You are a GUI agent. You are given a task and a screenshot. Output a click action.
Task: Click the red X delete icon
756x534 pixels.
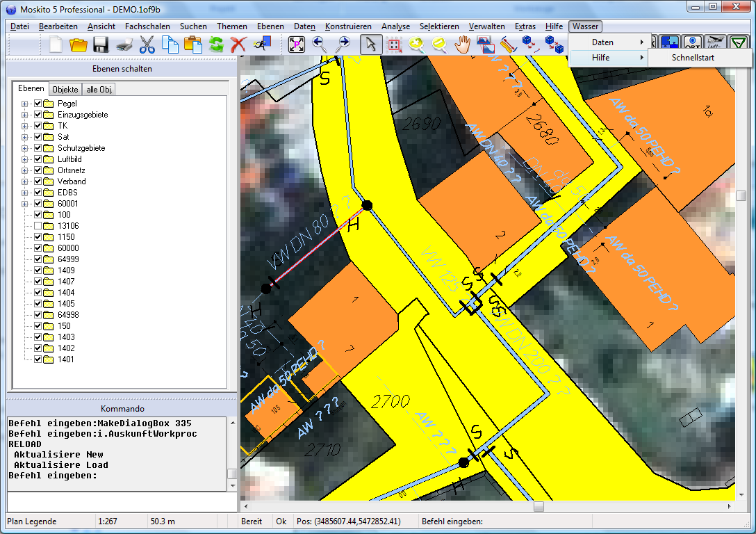tap(238, 45)
